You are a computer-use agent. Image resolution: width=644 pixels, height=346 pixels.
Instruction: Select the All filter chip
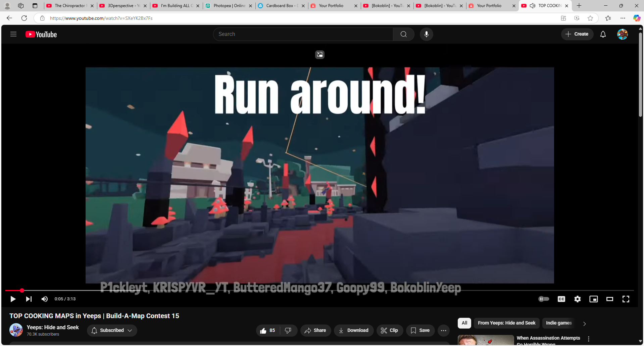464,323
